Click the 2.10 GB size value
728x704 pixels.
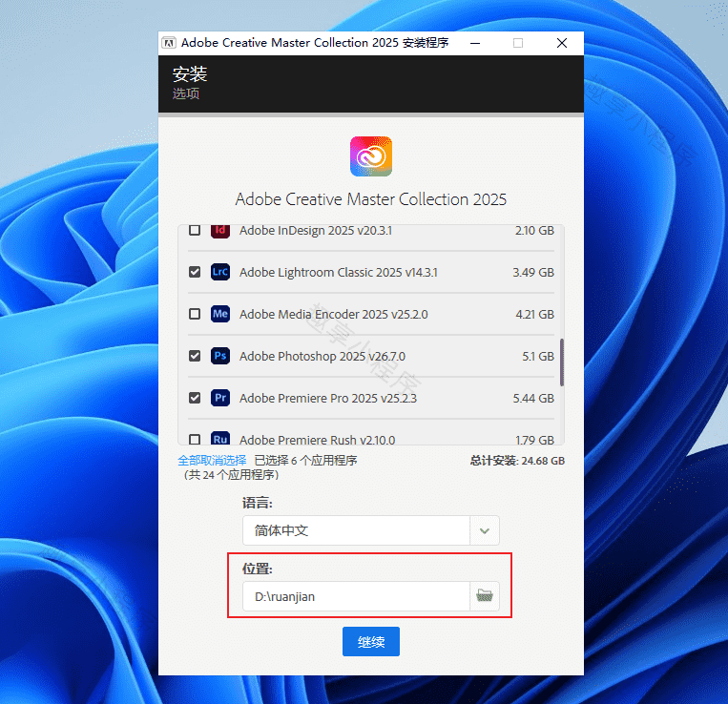(534, 231)
